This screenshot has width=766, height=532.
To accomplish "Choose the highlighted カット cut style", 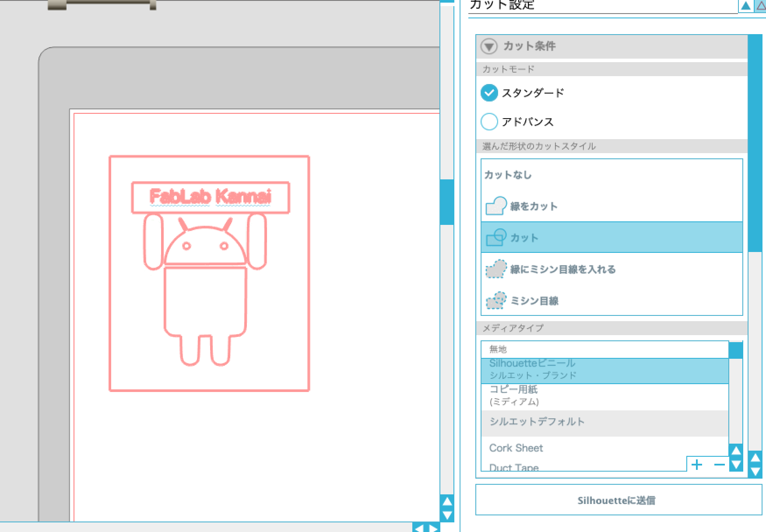I will click(x=611, y=237).
